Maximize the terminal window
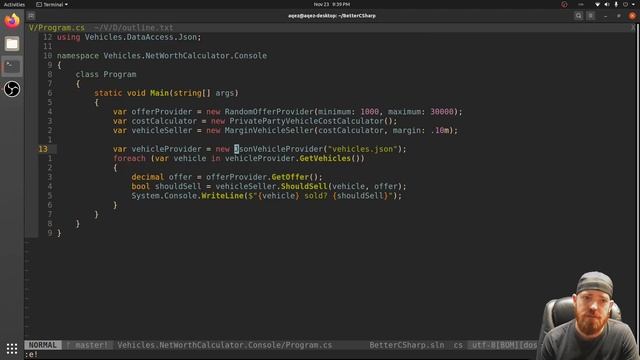 pos(619,16)
